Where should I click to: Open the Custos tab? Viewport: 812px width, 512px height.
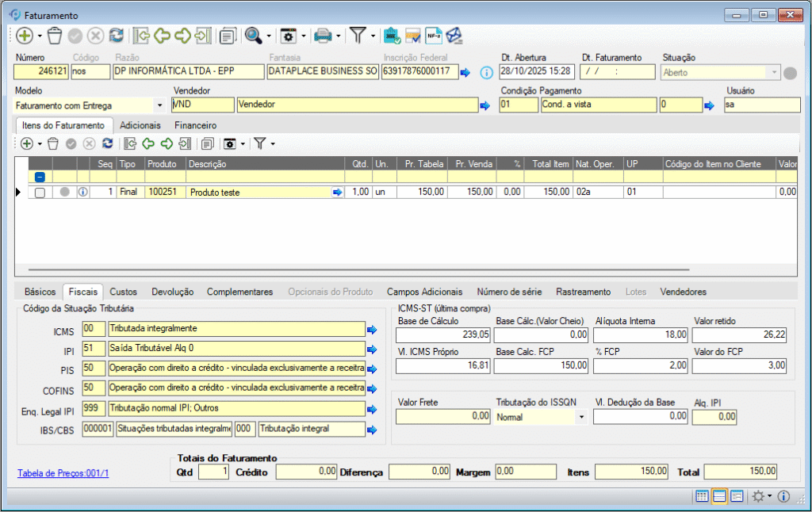(x=124, y=292)
